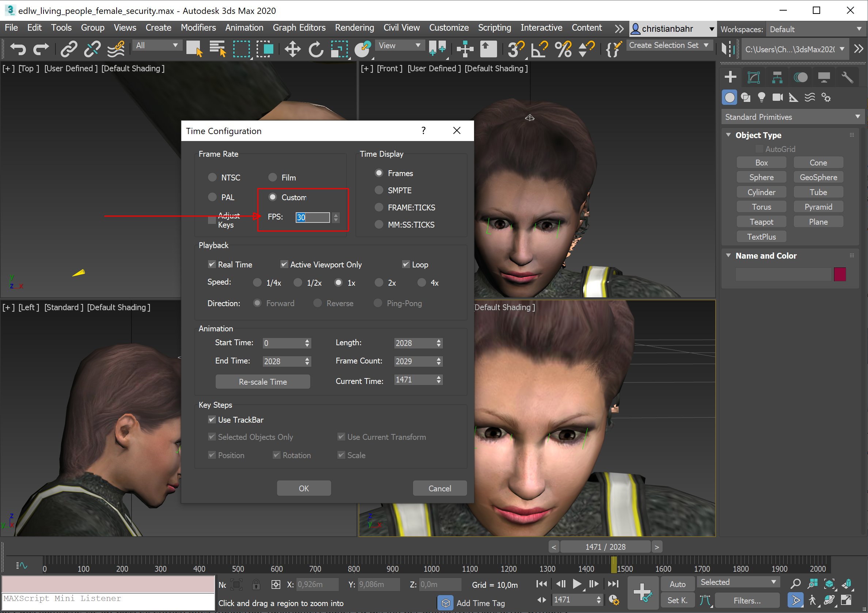Click the Filters... key filters button

tap(747, 601)
